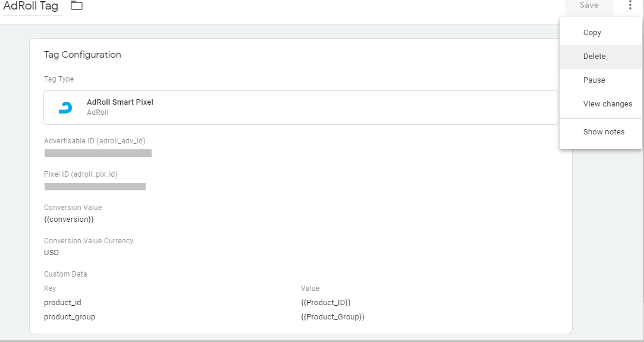Click the three-dot more actions icon
Image resolution: width=644 pixels, height=342 pixels.
point(630,5)
